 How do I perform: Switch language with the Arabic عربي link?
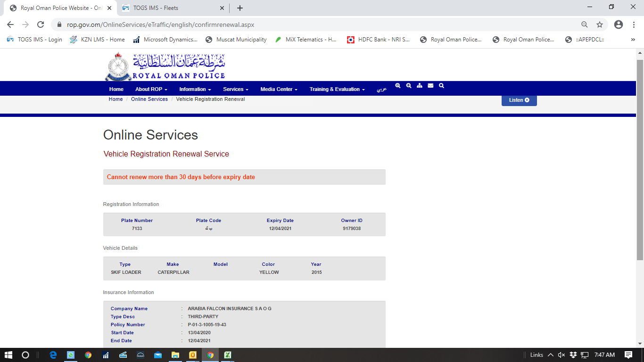pos(381,89)
